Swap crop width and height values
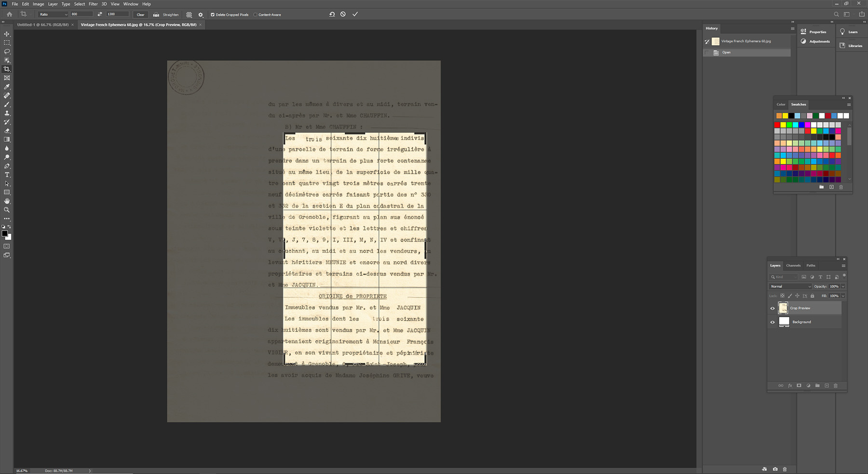 pyautogui.click(x=100, y=14)
